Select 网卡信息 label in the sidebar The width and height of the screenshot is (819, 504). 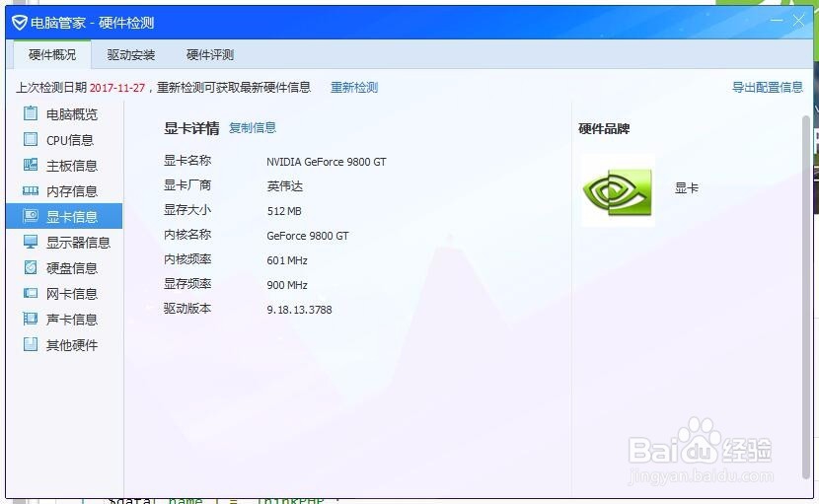[x=72, y=294]
